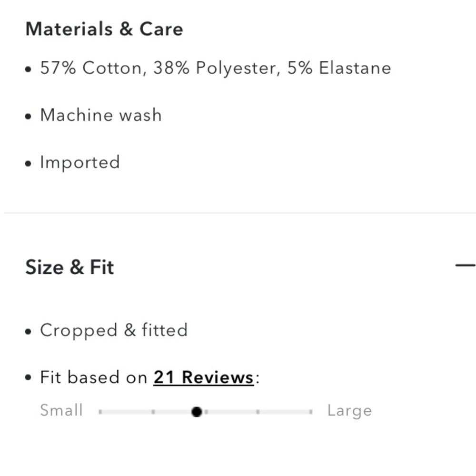Collapse the Size & Fit section minus icon
This screenshot has width=476, height=476.
(466, 265)
